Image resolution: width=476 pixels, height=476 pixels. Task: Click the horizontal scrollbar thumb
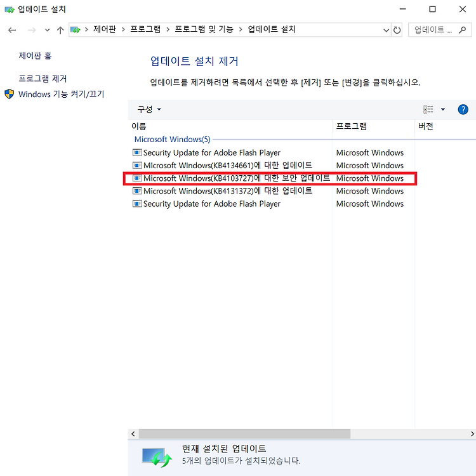pos(244,434)
